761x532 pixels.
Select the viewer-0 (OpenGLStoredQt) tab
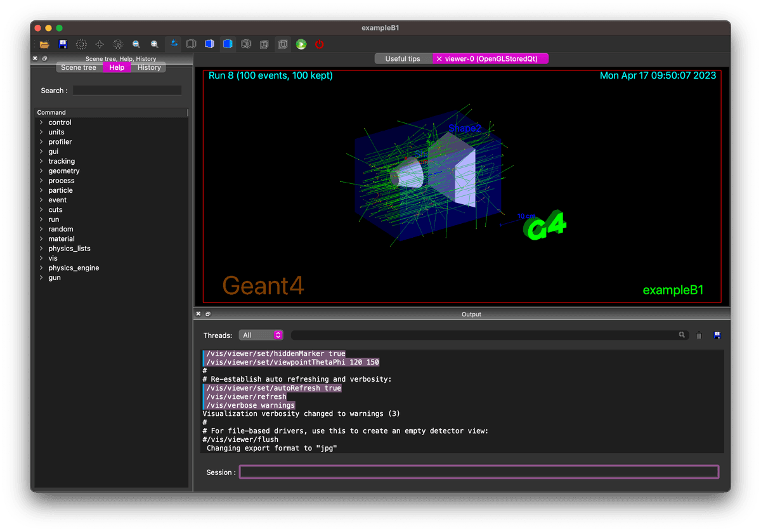(490, 59)
